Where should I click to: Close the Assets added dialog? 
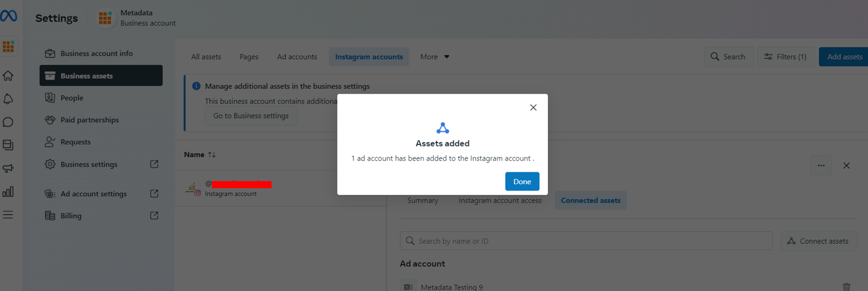(533, 108)
